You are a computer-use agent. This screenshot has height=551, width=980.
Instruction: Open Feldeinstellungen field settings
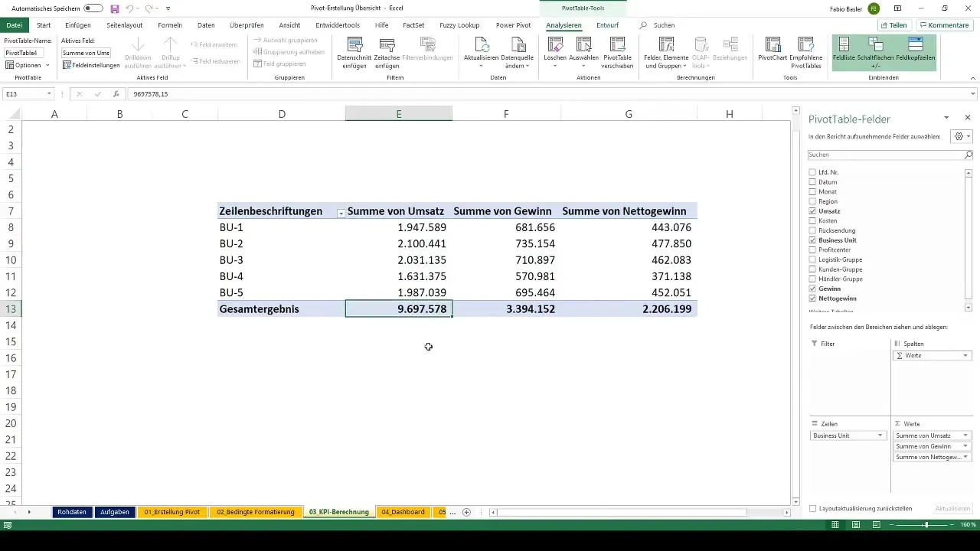[91, 65]
